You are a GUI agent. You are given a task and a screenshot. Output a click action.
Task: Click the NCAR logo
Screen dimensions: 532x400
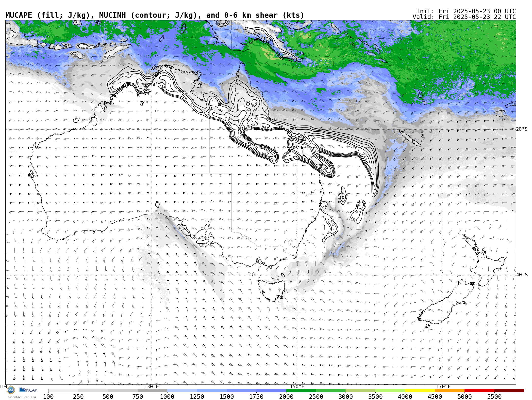pos(28,390)
